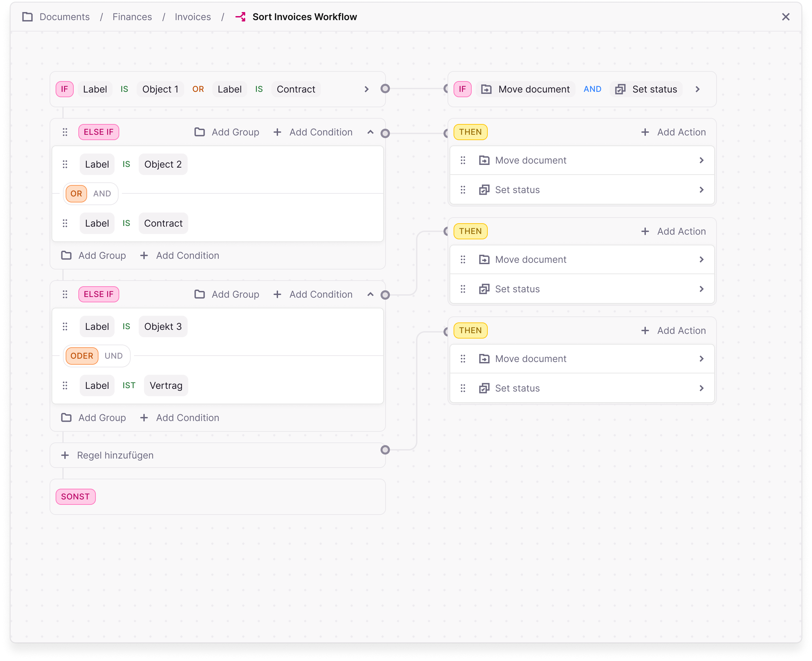This screenshot has height=661, width=812.
Task: Collapse the Objekt 3 ELSE IF rule
Action: (x=370, y=294)
